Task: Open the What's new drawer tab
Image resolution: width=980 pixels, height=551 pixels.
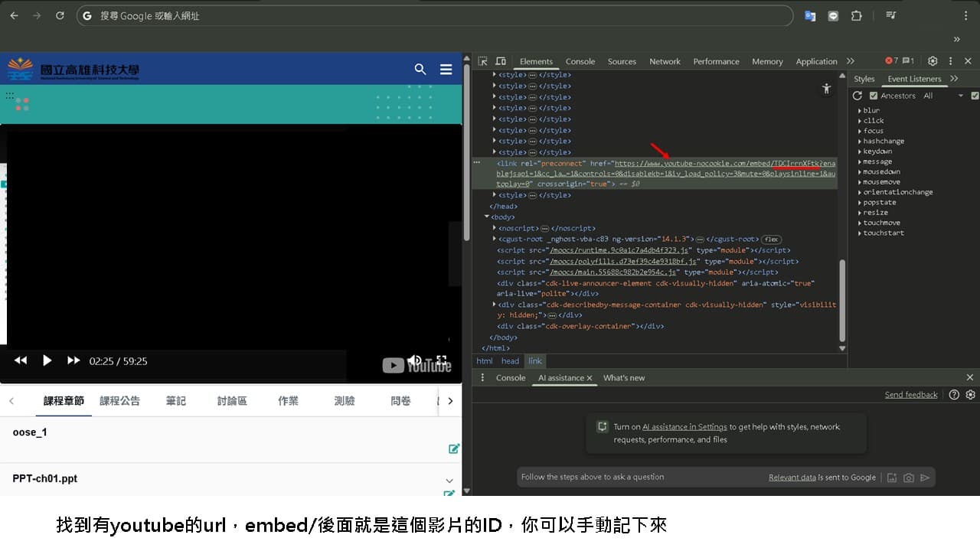Action: [624, 378]
